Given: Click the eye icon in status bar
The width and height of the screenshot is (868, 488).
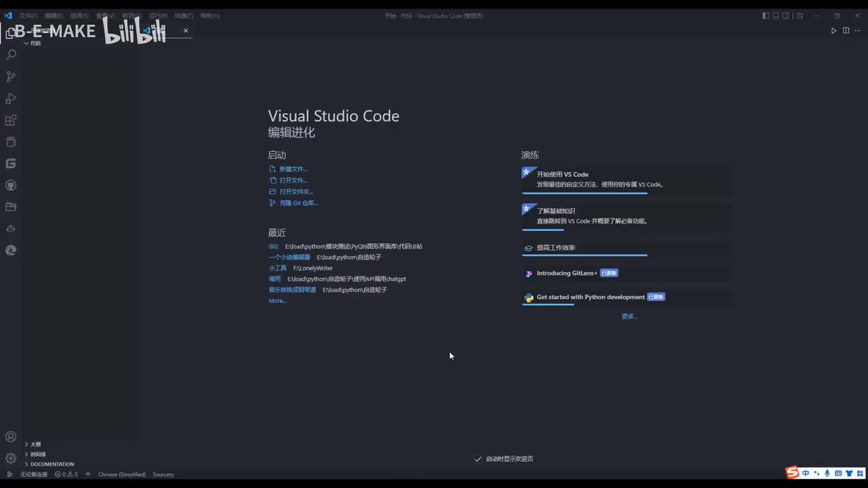Looking at the screenshot, I should click(x=88, y=474).
